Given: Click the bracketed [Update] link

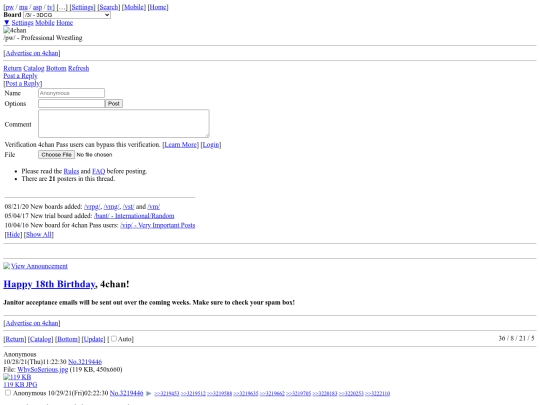Looking at the screenshot, I should tap(93, 339).
